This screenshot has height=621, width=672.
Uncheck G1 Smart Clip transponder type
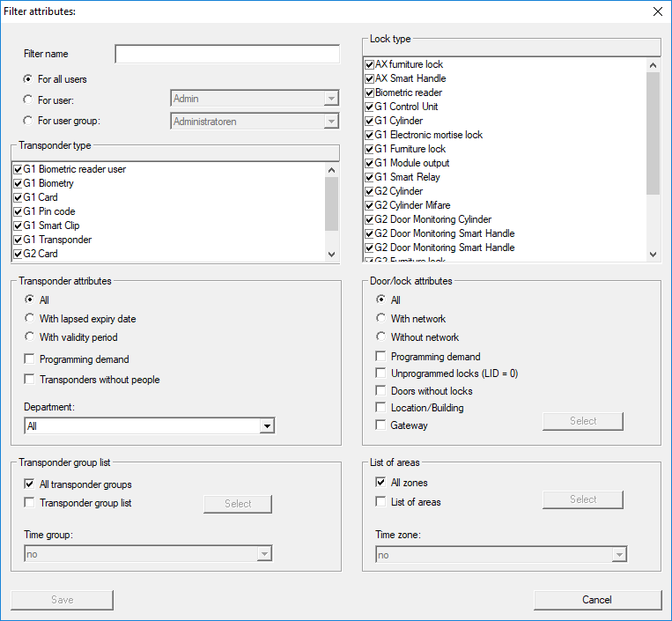(x=18, y=225)
